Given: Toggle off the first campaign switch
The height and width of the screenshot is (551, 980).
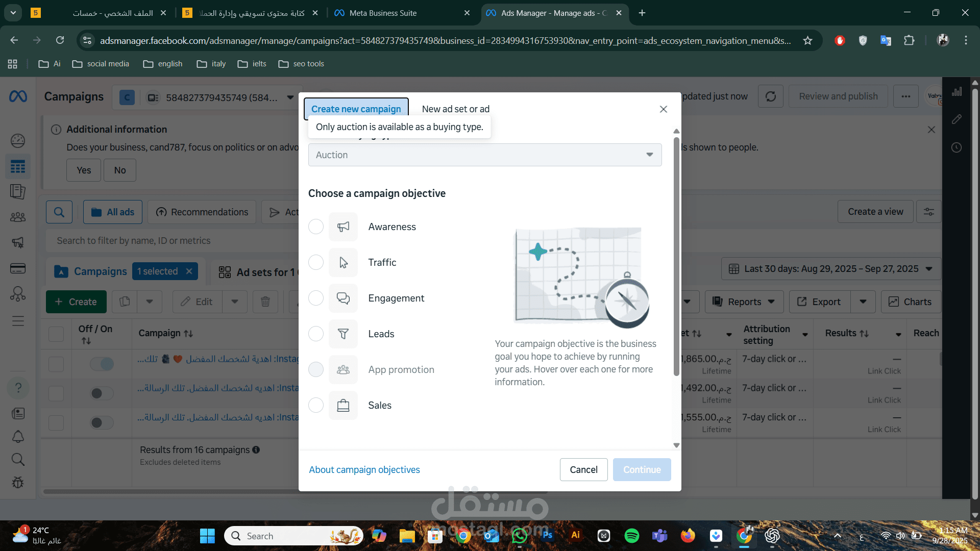Looking at the screenshot, I should [x=102, y=364].
